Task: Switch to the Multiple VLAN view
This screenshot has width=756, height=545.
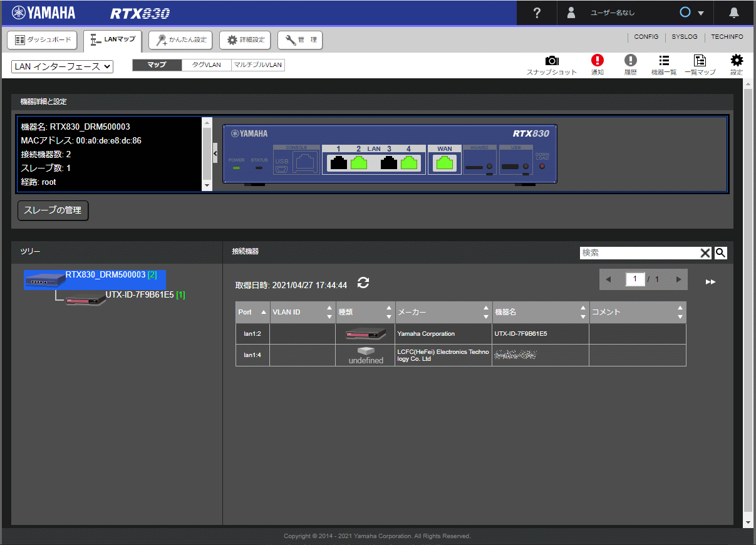Action: 257,65
